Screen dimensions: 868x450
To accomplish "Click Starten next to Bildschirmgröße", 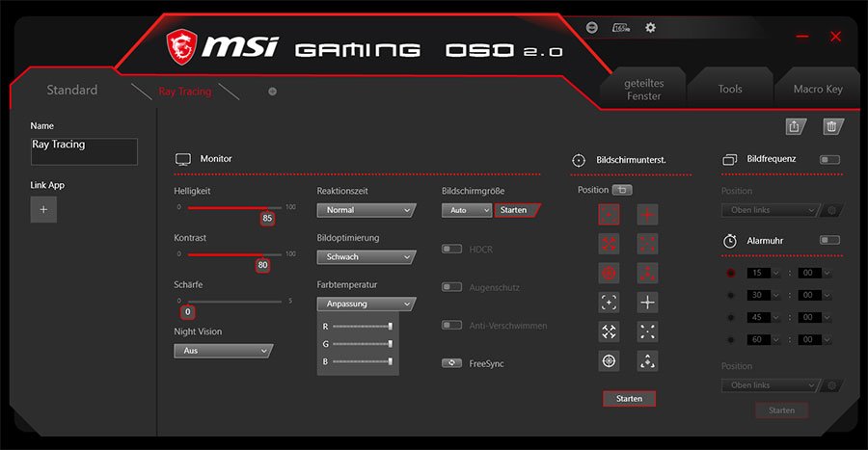I will pyautogui.click(x=516, y=210).
